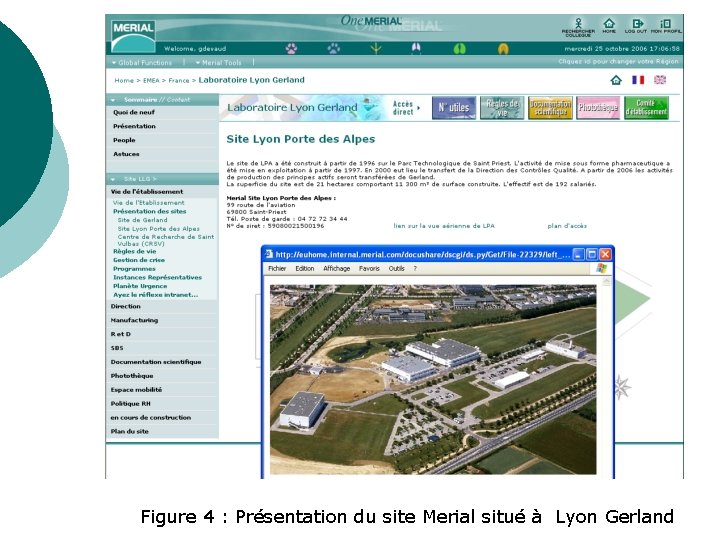Click Comité d'établissement banner button
This screenshot has width=720, height=540.
pyautogui.click(x=646, y=108)
